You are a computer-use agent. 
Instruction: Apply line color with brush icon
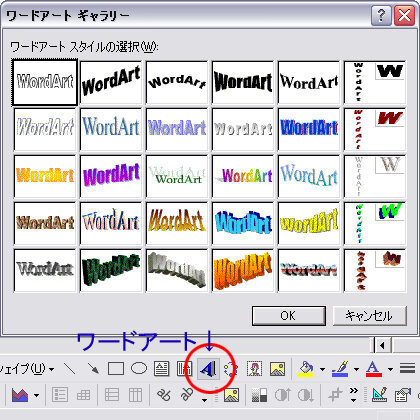[x=340, y=369]
